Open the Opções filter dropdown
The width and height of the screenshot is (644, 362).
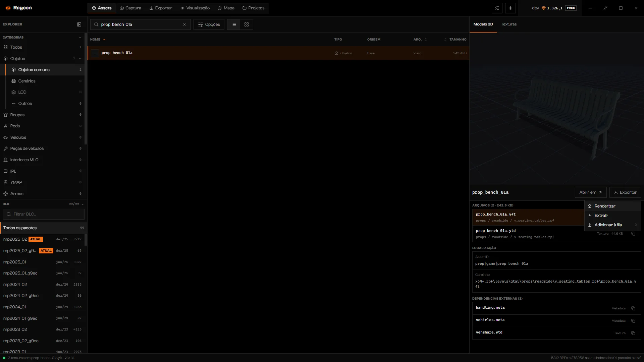pos(209,24)
